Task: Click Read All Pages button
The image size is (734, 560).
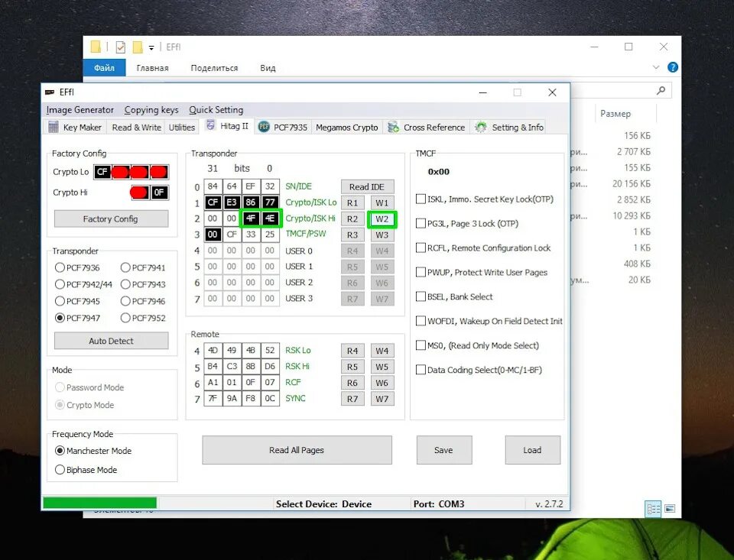Action: 297,450
